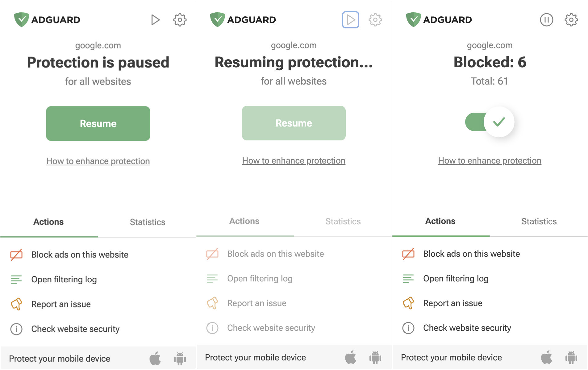Click Apple icon in the Blocked: 6 panel
588x370 pixels.
547,357
